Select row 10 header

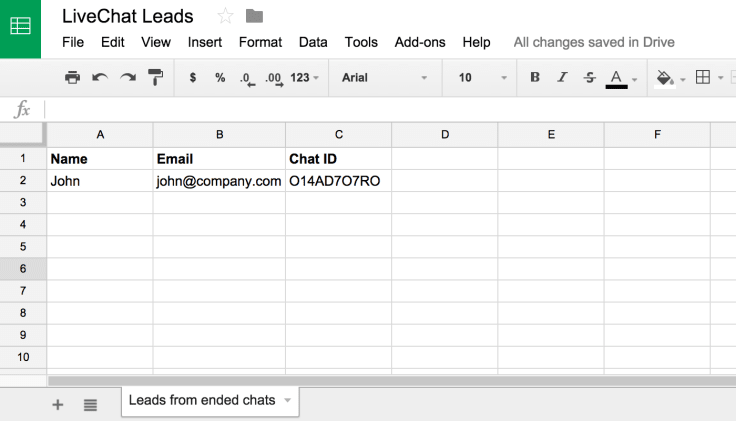coord(23,357)
